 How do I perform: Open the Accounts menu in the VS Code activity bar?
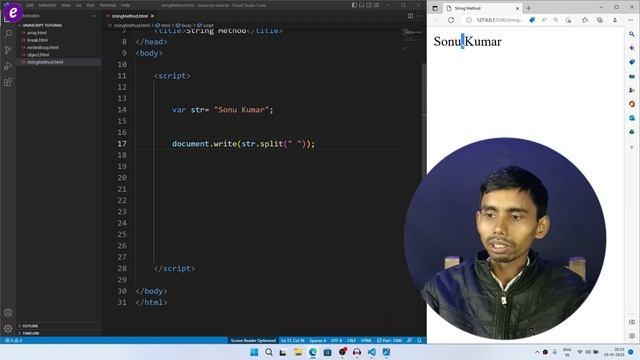tap(8, 313)
